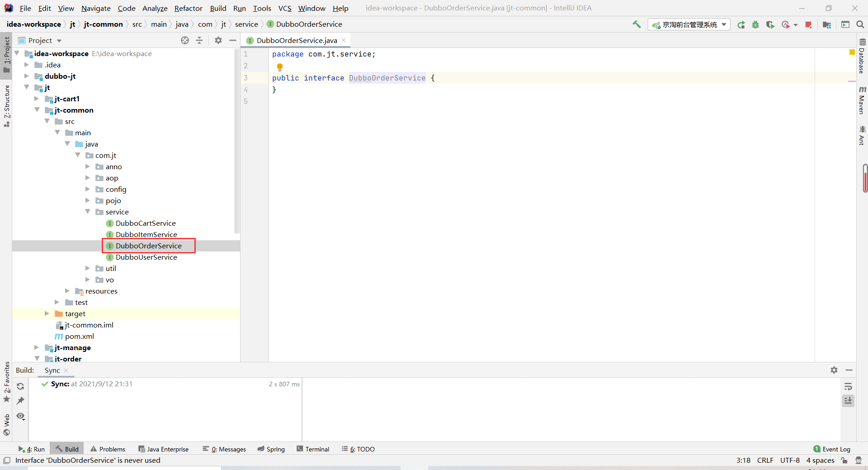Viewport: 868px width, 470px height.
Task: Collapse the jt-common module
Action: (37, 110)
